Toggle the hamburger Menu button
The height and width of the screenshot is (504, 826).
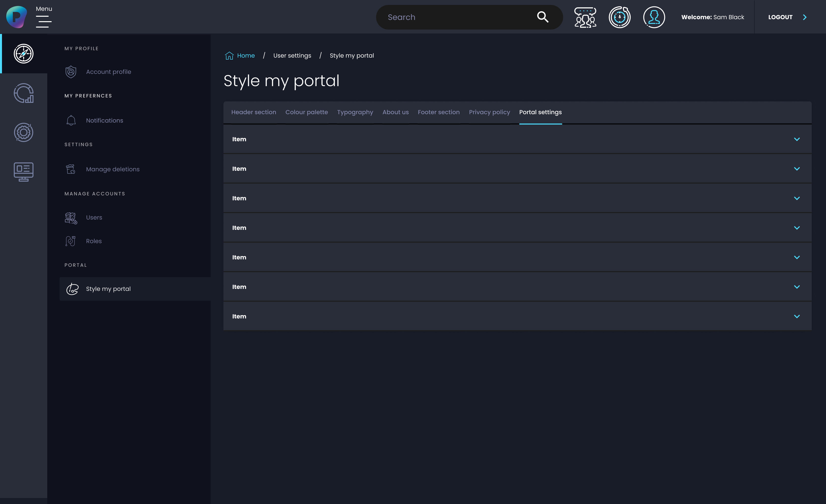tap(44, 21)
